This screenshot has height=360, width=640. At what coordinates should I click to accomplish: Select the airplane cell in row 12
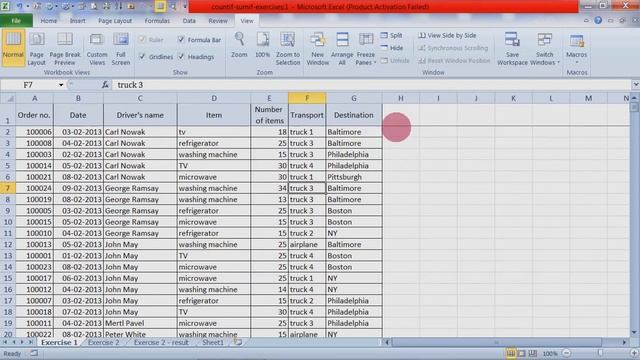click(x=307, y=244)
